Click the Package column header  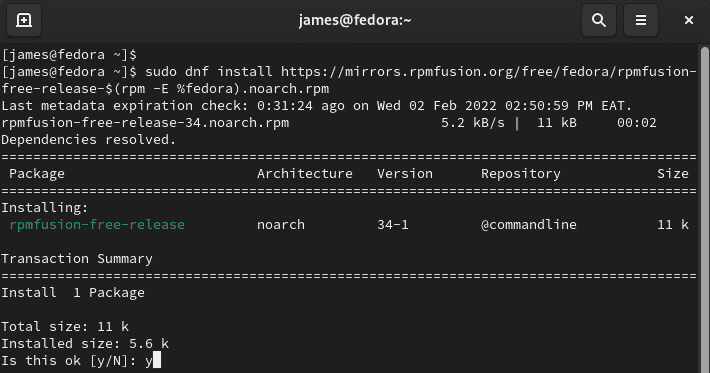coord(37,174)
